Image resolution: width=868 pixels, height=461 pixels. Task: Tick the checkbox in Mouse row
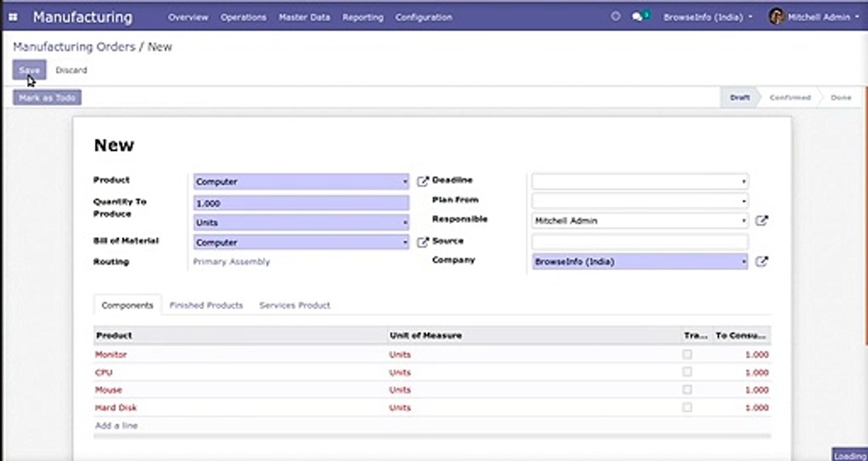(x=687, y=389)
